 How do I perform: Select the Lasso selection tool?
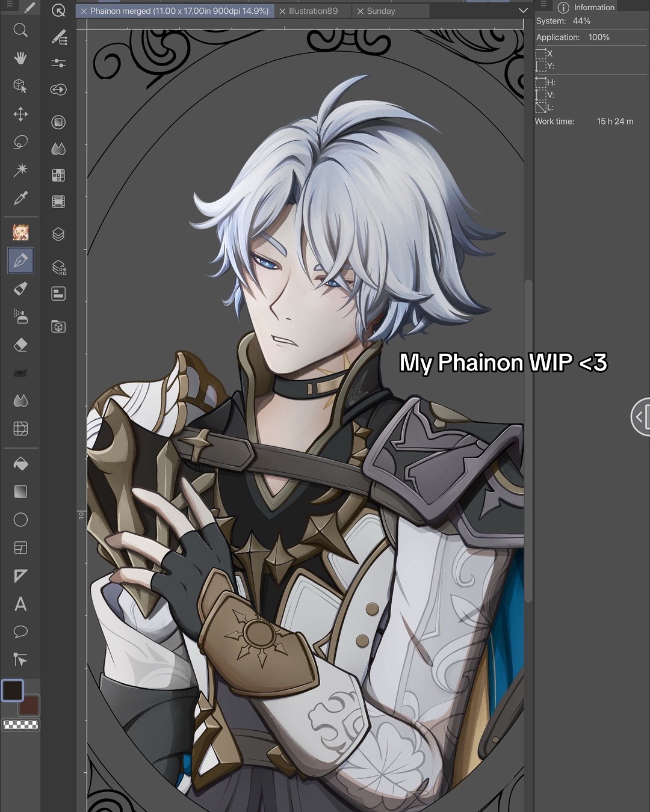coord(20,142)
